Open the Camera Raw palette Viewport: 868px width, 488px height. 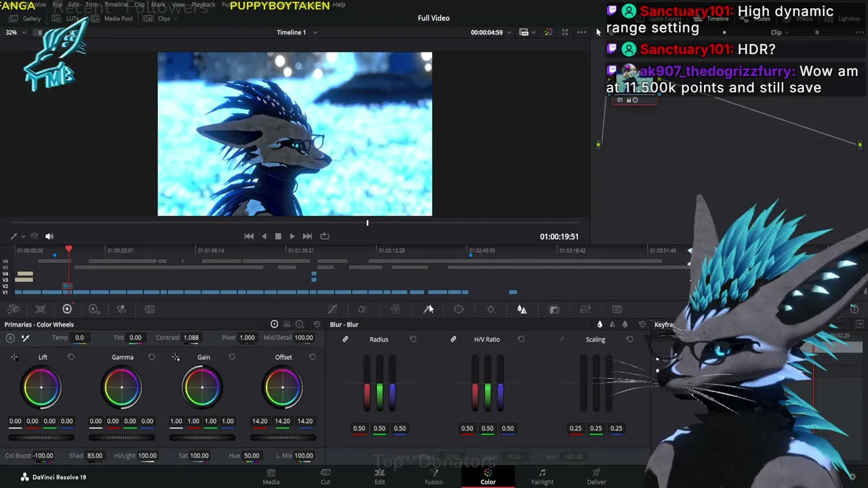coord(14,309)
